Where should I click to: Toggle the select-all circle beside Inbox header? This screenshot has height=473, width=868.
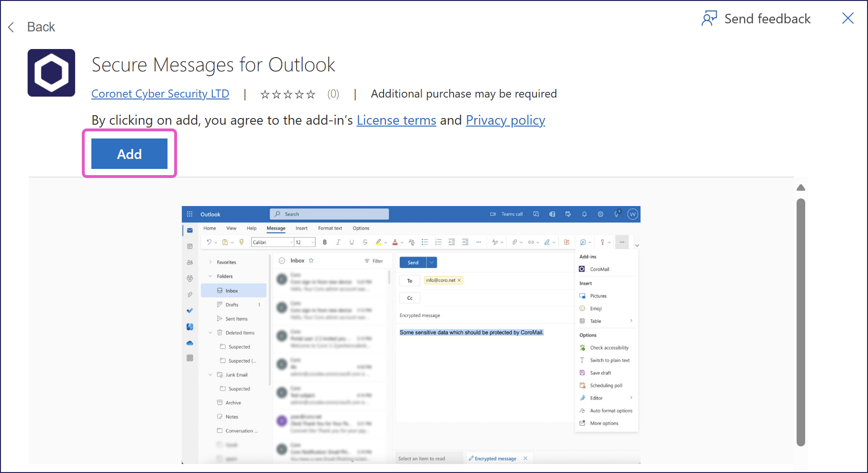(282, 261)
